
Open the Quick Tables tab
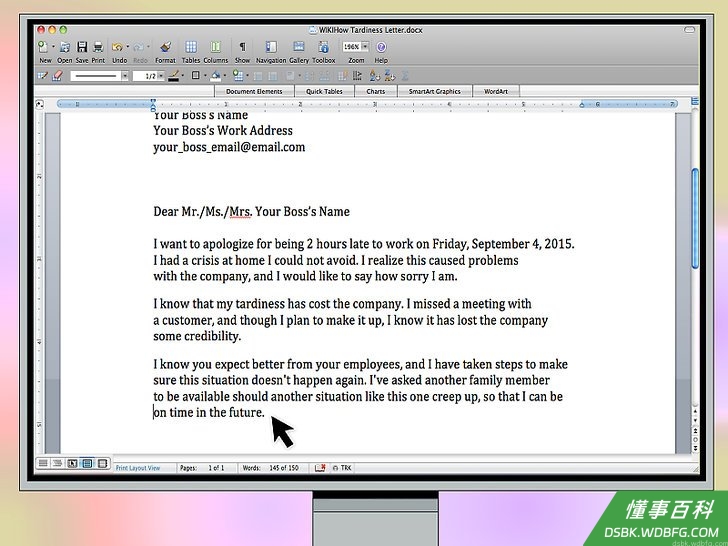[x=324, y=91]
